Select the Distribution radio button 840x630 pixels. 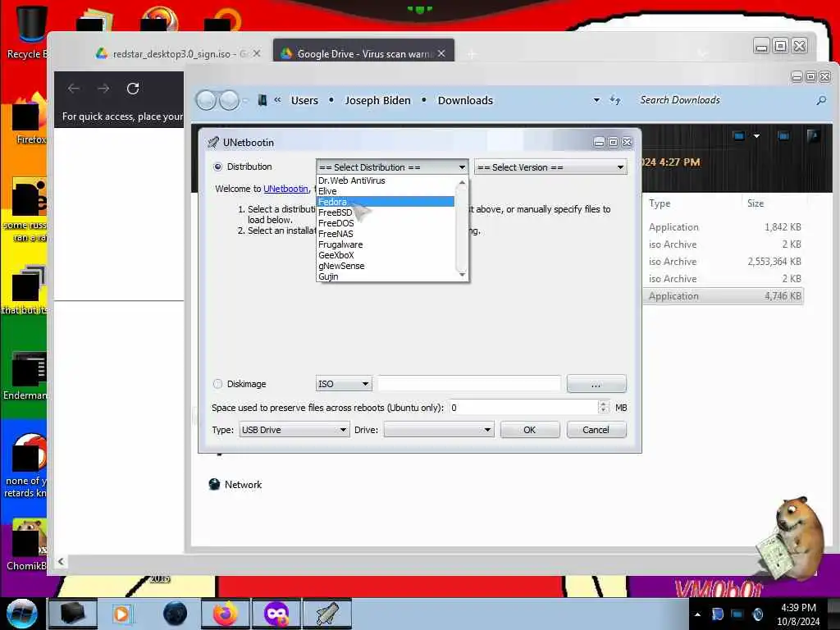(x=217, y=167)
